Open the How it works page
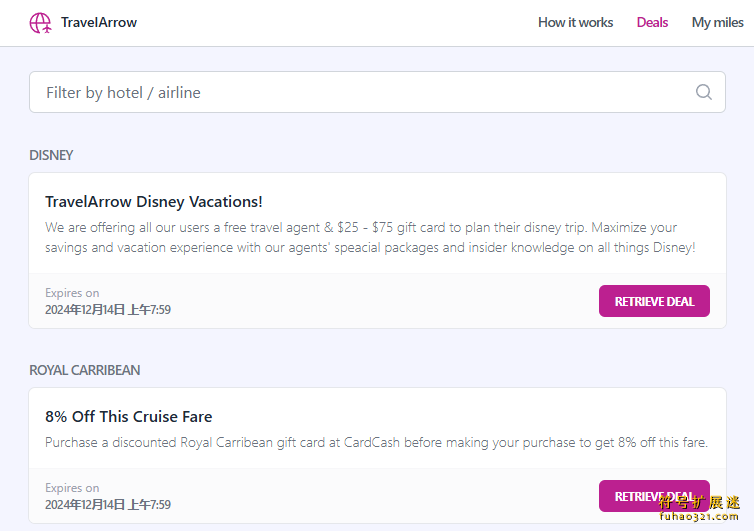The width and height of the screenshot is (754, 531). (x=575, y=23)
